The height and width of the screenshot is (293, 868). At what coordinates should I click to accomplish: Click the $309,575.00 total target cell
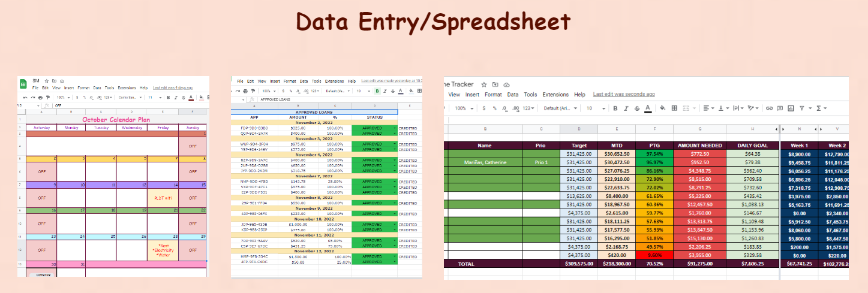coord(579,263)
